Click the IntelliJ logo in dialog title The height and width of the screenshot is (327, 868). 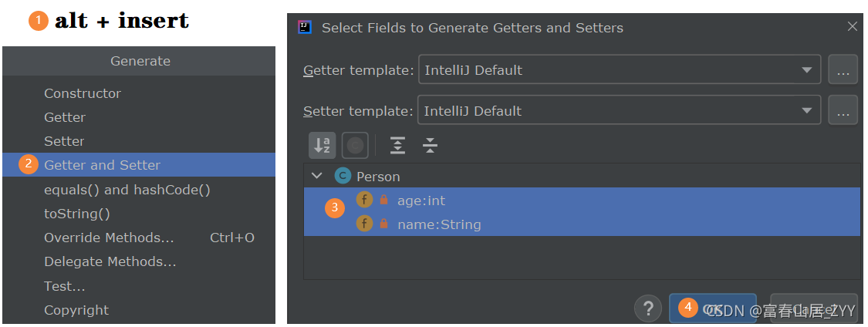tap(305, 27)
